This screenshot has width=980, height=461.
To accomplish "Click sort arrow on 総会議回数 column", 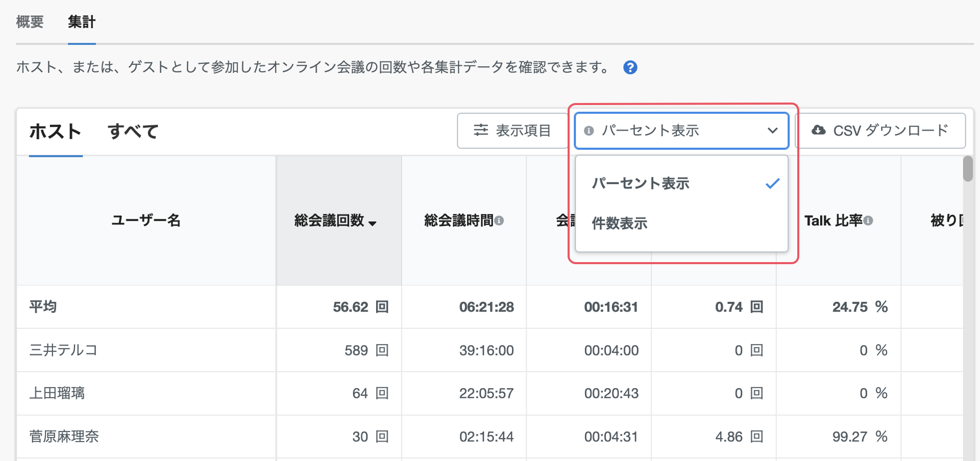I will [372, 223].
